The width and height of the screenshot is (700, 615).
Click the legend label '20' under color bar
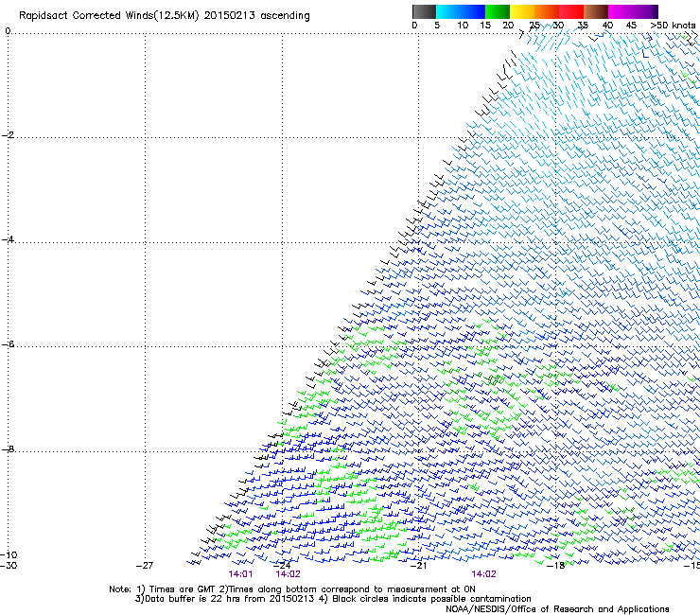(x=508, y=26)
